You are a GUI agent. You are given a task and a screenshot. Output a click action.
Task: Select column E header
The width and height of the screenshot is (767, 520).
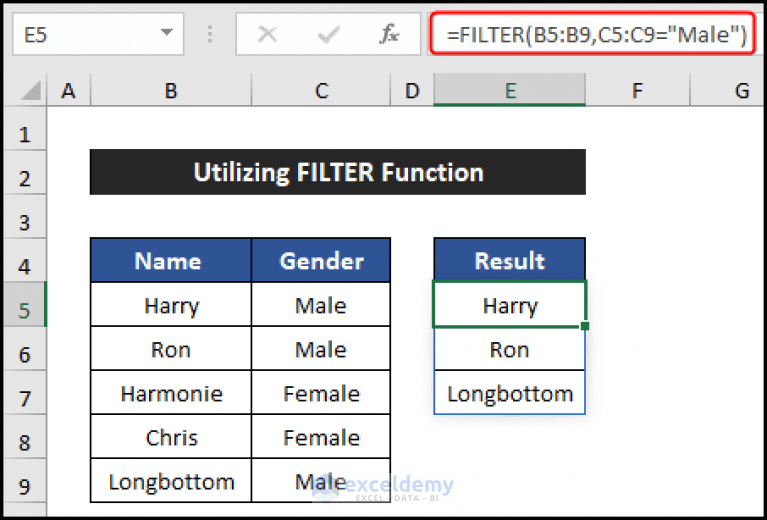pos(510,90)
